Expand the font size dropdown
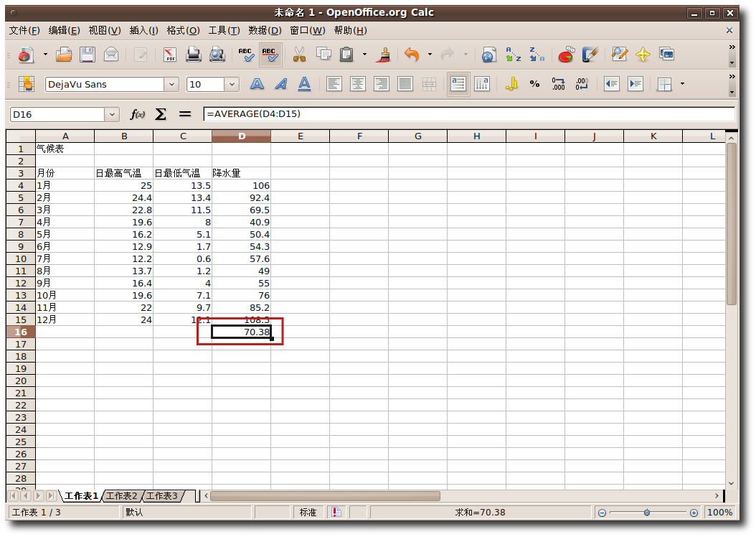This screenshot has height=537, width=756. click(232, 85)
